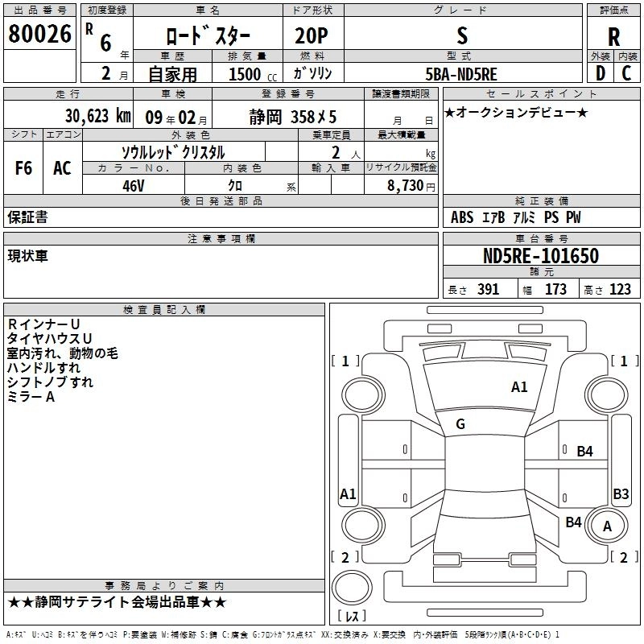The image size is (644, 644).
Task: Click the 現状車 note in the caution section
Action: pyautogui.click(x=28, y=256)
